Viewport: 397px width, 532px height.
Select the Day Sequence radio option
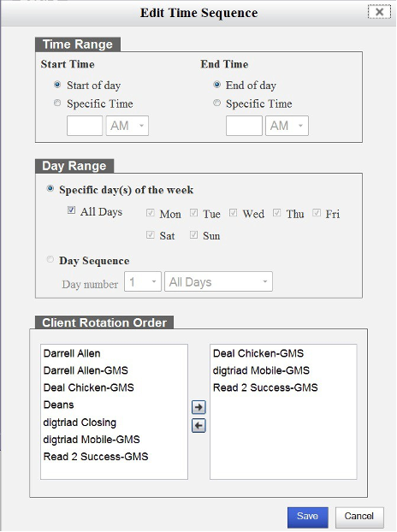50,259
